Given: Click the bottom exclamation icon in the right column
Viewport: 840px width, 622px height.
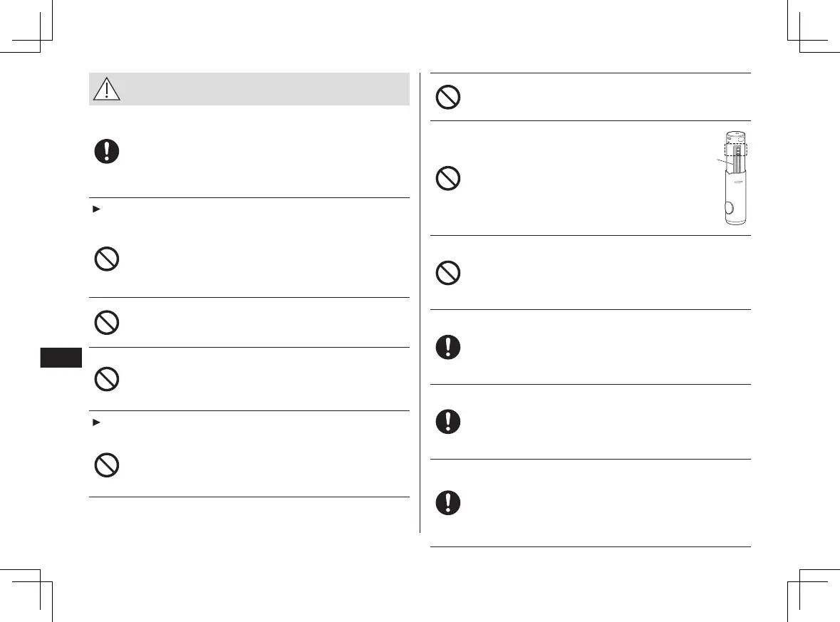Looking at the screenshot, I should coord(448,502).
